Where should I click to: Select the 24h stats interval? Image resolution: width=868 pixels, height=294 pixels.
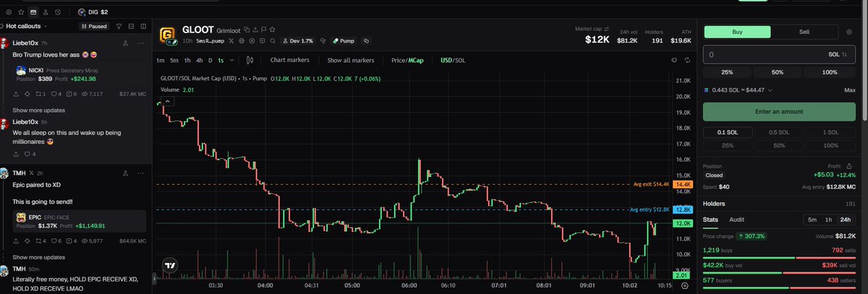pyautogui.click(x=846, y=219)
